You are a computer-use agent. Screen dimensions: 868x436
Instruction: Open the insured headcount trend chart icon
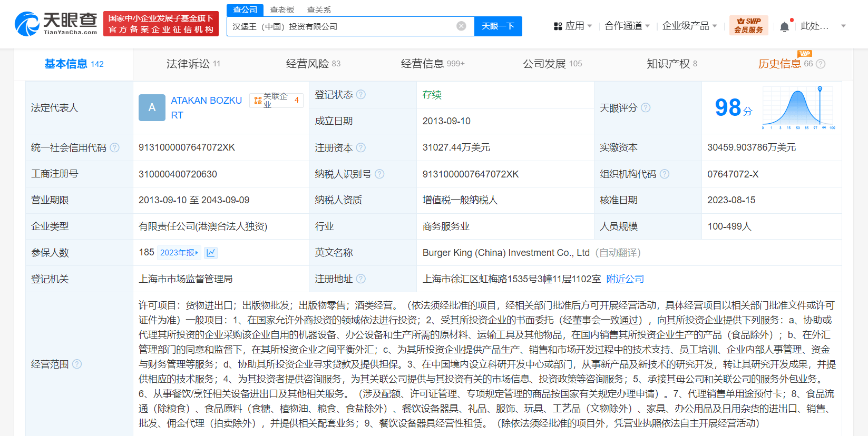point(211,253)
